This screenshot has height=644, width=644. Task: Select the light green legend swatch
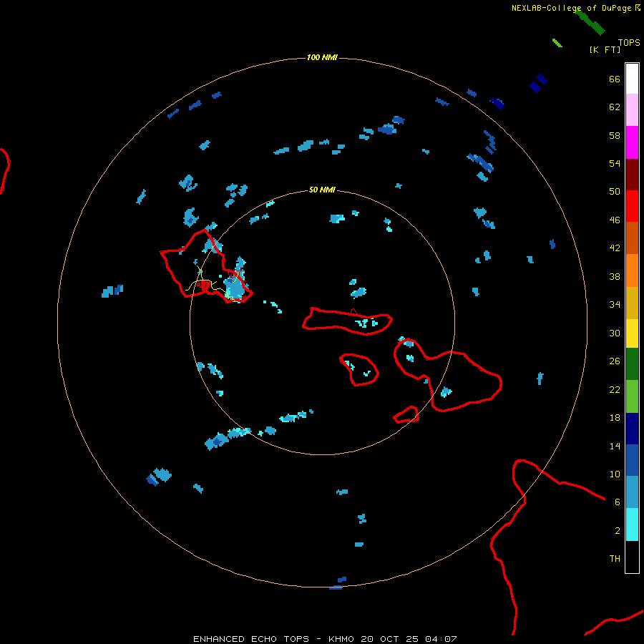pyautogui.click(x=632, y=396)
